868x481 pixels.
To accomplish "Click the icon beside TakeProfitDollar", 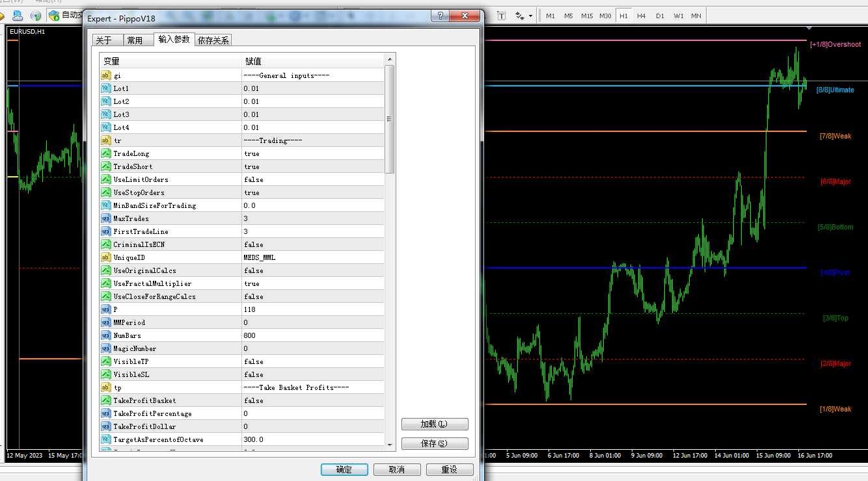I will click(105, 426).
